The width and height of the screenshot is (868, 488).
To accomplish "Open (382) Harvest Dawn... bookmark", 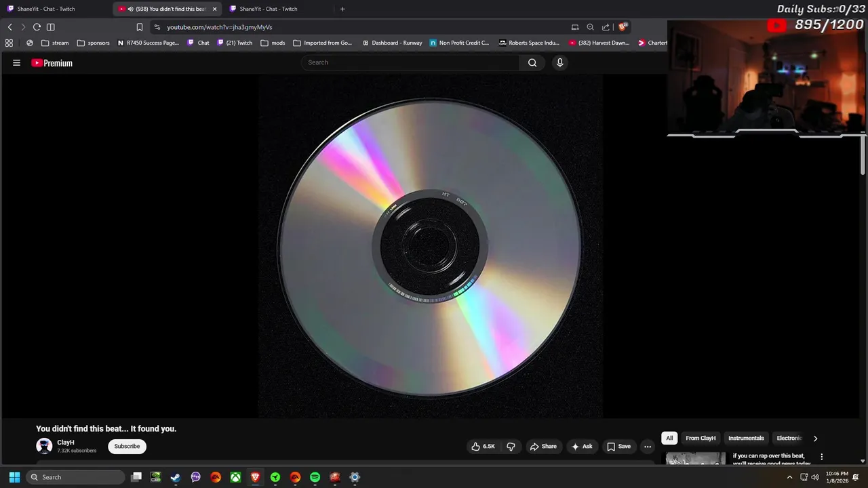I will [x=599, y=43].
